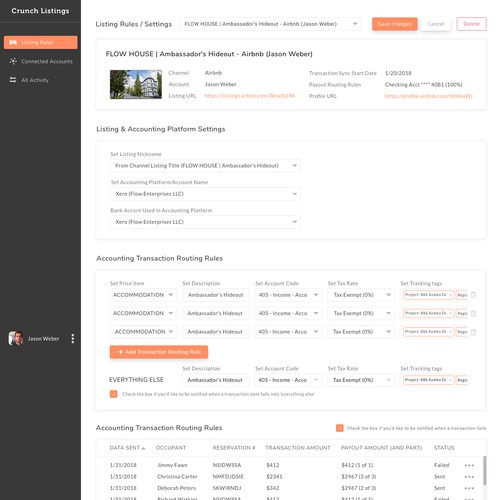
Task: Open the three-dot menu next to Jason Weber
Action: (x=73, y=339)
